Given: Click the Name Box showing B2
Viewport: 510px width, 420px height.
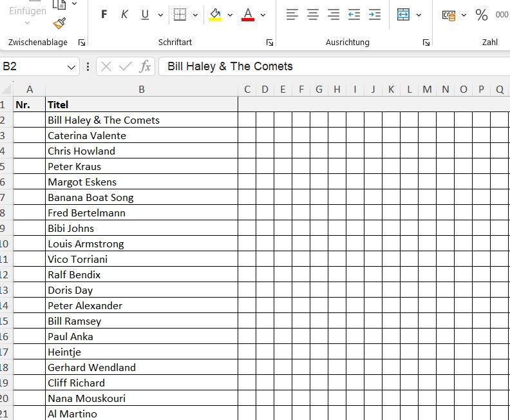Looking at the screenshot, I should coord(33,66).
